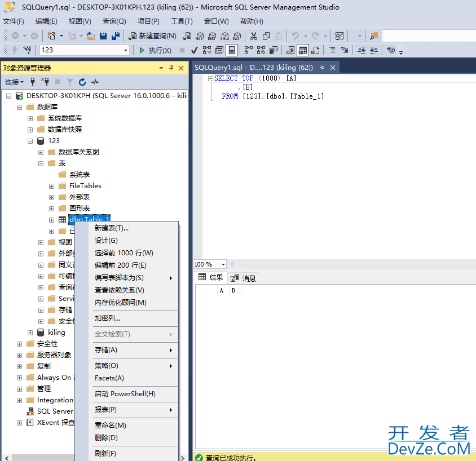Click the Save file icon
476x461 pixels.
tap(103, 36)
